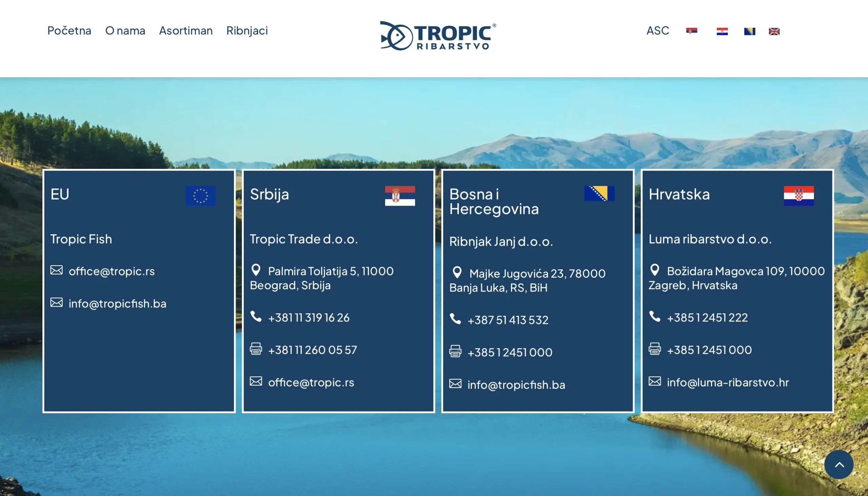Email info@tropicfish.ba in EU card

tap(118, 303)
